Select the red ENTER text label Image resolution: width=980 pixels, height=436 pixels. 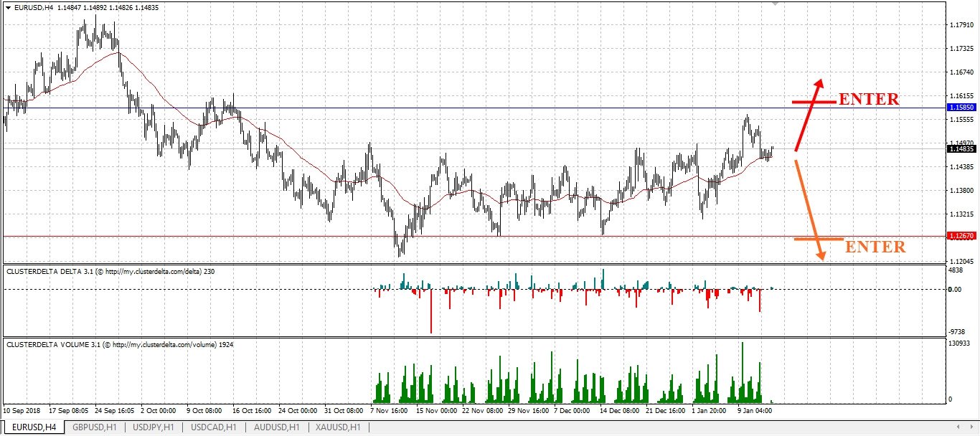(x=869, y=99)
